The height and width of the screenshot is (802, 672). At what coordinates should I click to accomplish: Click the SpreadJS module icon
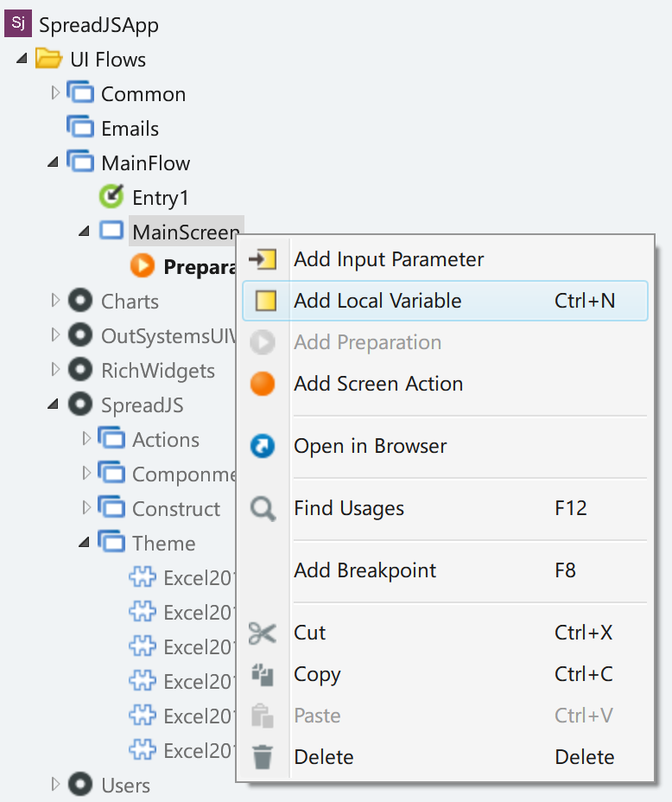pyautogui.click(x=80, y=404)
